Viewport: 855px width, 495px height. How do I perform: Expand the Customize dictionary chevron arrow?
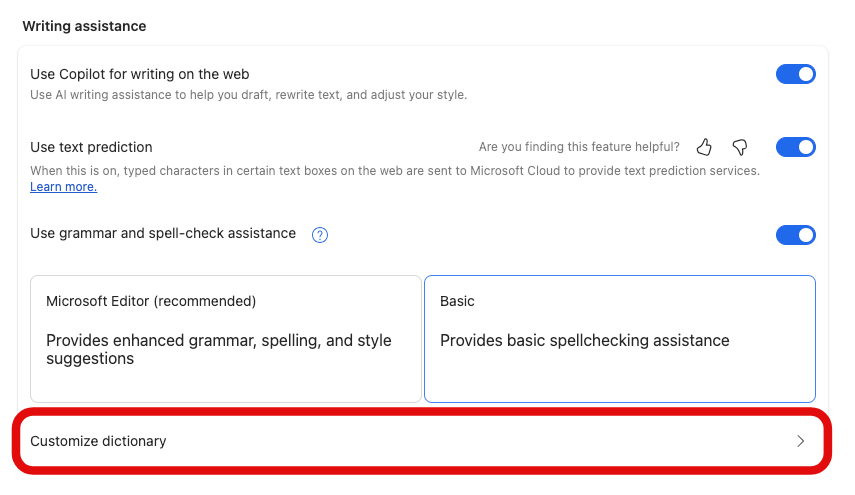(800, 441)
